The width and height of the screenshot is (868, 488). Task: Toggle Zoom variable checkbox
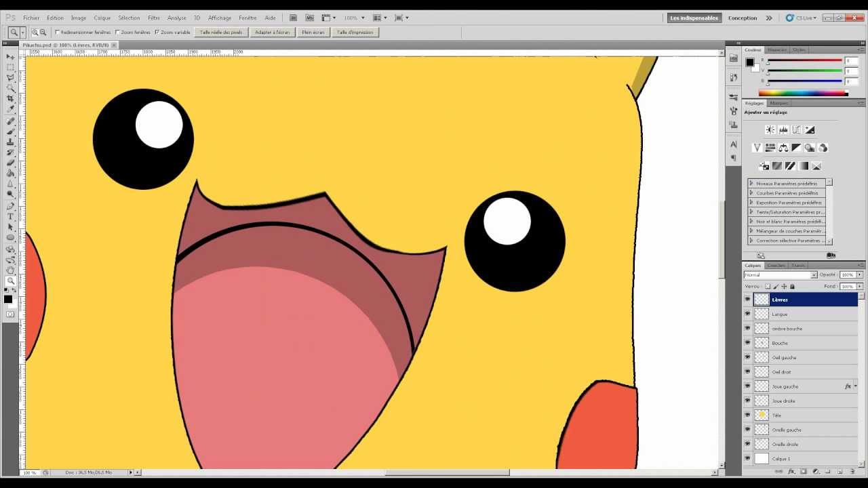click(157, 32)
